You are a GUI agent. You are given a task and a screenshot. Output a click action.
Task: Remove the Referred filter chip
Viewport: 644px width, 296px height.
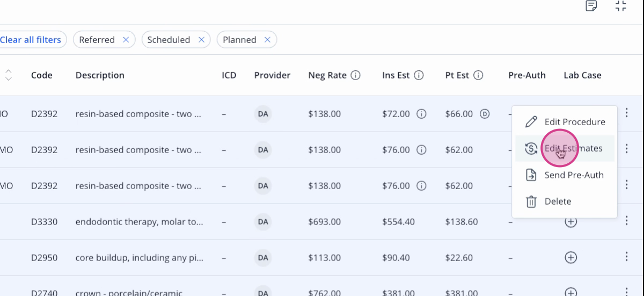pos(126,40)
